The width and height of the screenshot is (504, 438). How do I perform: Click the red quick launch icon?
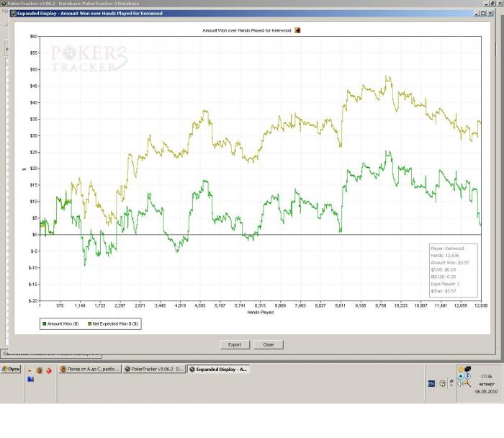[49, 371]
